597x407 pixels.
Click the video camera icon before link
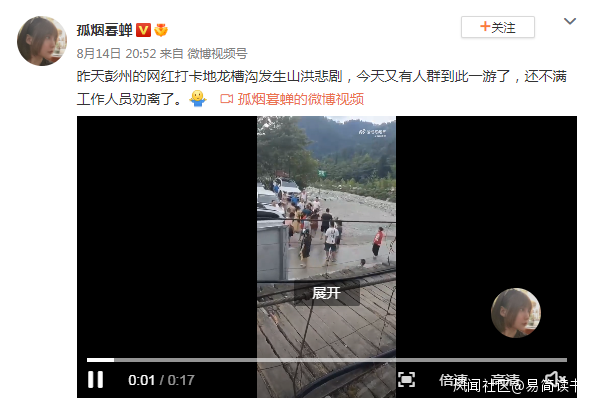coord(227,99)
